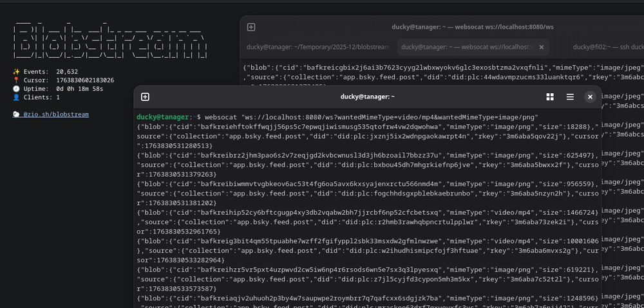Click the Cursor value 1763830602183026

(85, 80)
